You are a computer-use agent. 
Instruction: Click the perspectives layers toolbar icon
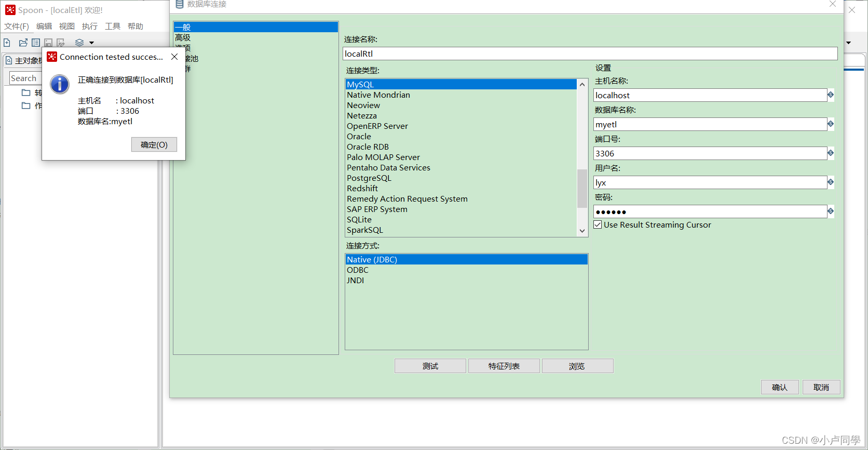point(79,43)
